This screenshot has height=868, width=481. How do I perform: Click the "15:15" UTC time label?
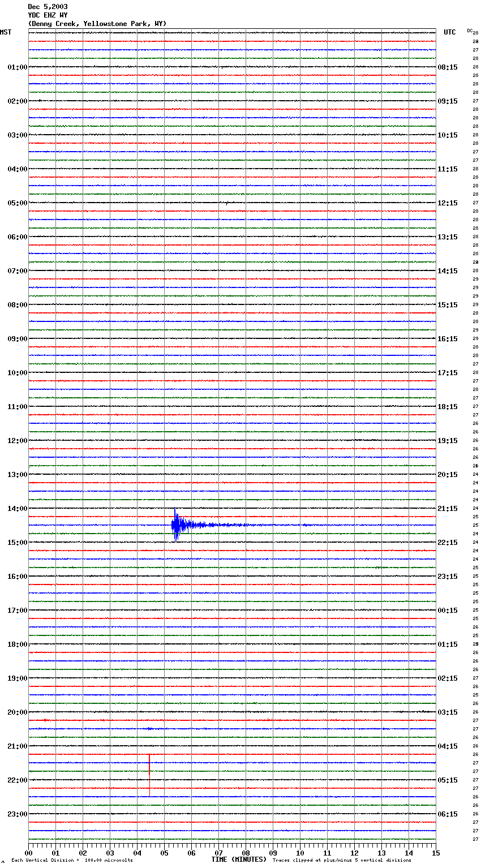(x=448, y=305)
